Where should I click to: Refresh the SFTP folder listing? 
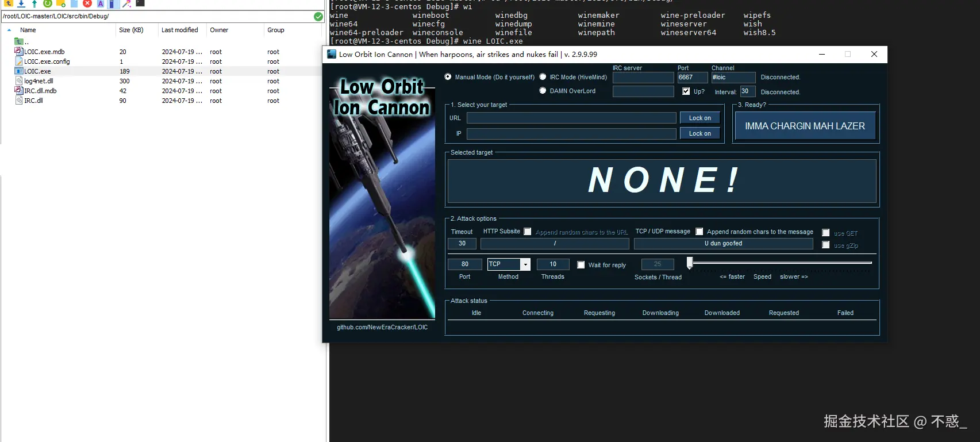point(48,3)
